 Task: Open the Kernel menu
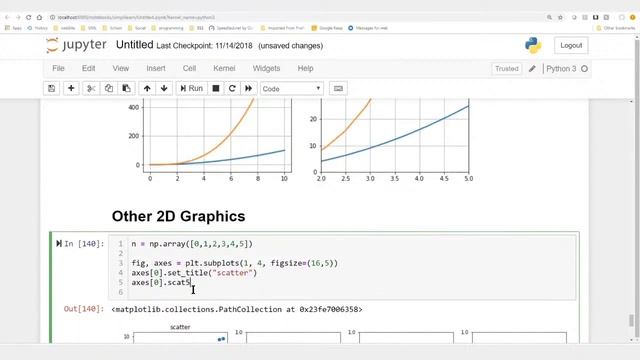point(224,69)
